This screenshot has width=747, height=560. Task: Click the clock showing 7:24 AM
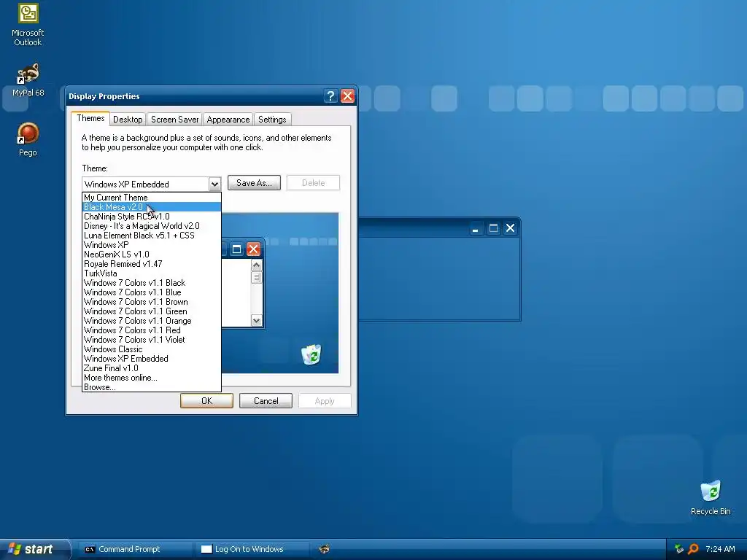click(x=720, y=549)
